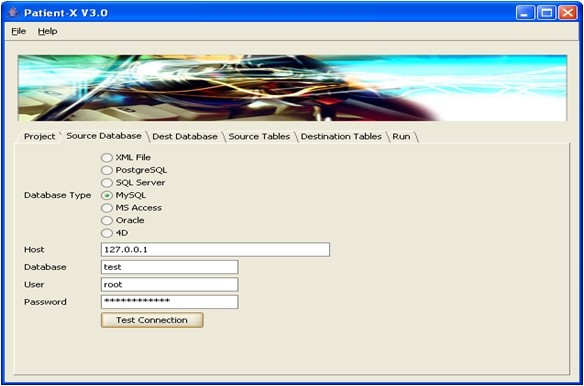Open the File menu
This screenshot has width=584, height=386.
(x=19, y=31)
